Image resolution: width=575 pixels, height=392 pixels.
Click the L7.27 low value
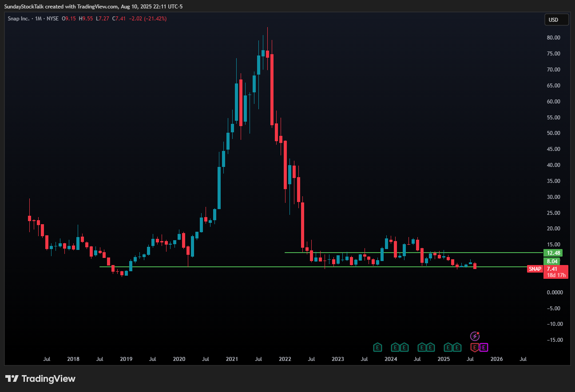(103, 19)
